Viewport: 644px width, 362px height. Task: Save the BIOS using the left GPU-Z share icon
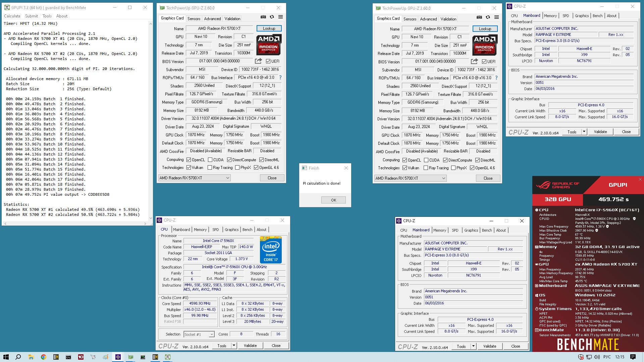point(258,61)
